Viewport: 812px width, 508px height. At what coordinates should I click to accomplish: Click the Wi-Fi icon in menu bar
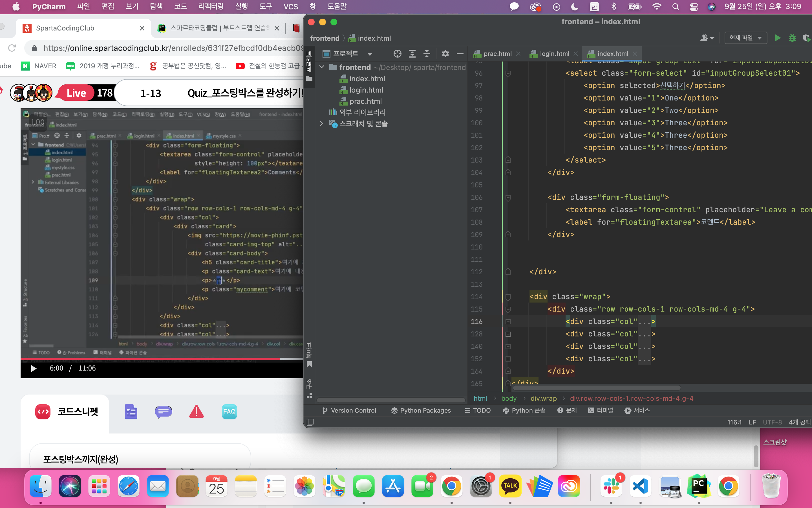pos(657,7)
